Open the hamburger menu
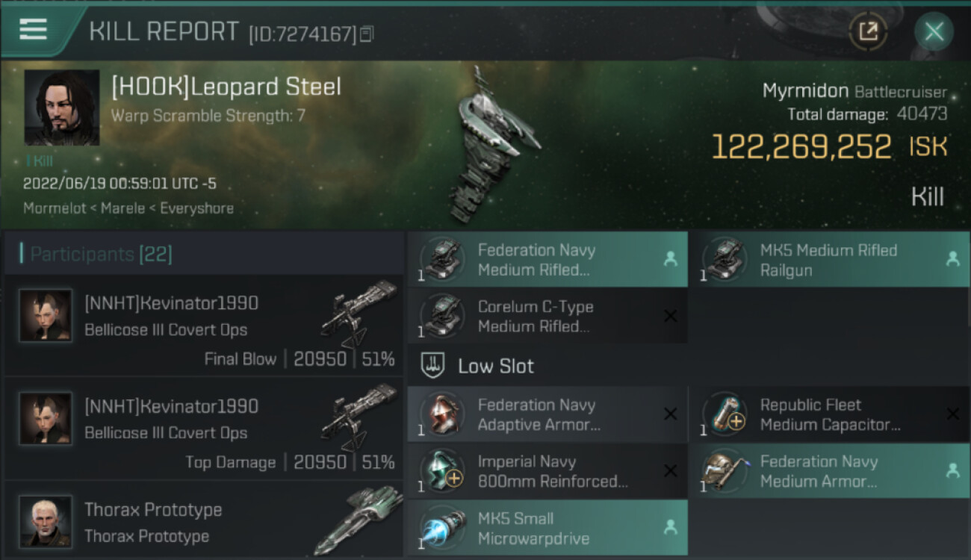971x560 pixels. point(34,29)
